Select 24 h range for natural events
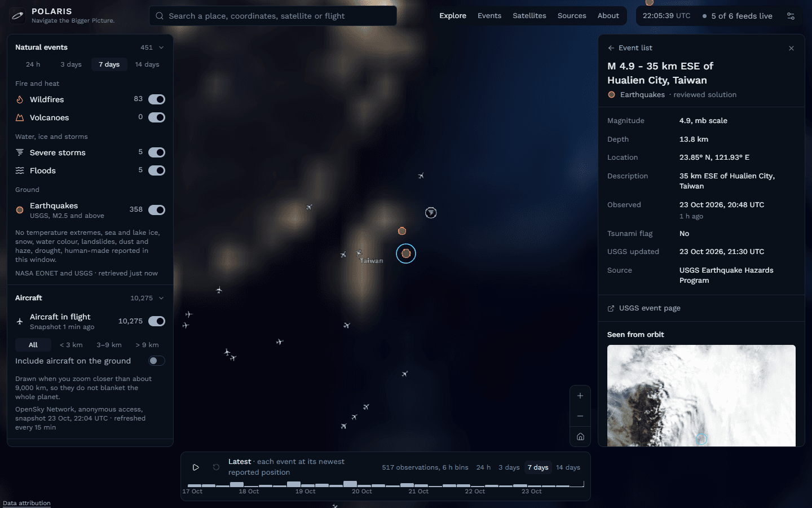This screenshot has height=508, width=812. [33, 64]
